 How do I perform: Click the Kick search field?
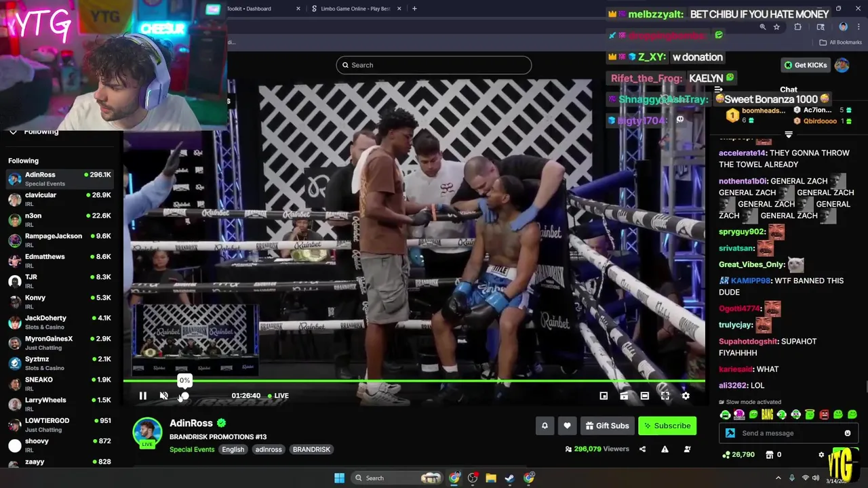(434, 65)
